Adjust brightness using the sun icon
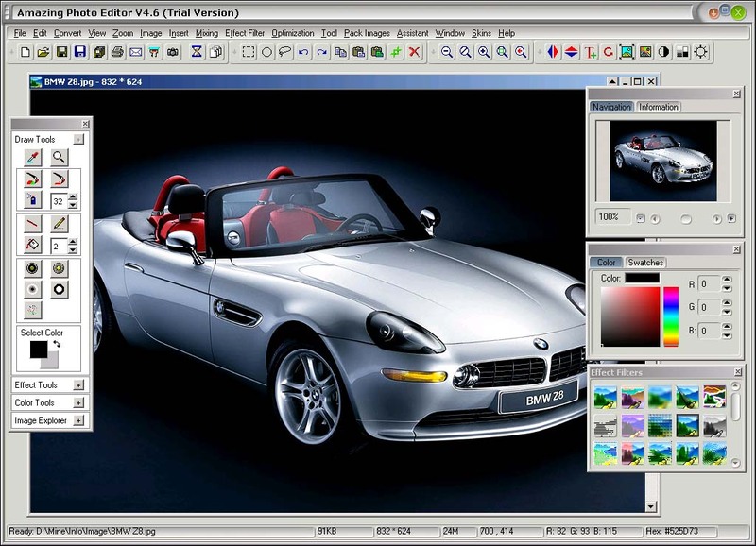The image size is (756, 546). (698, 52)
